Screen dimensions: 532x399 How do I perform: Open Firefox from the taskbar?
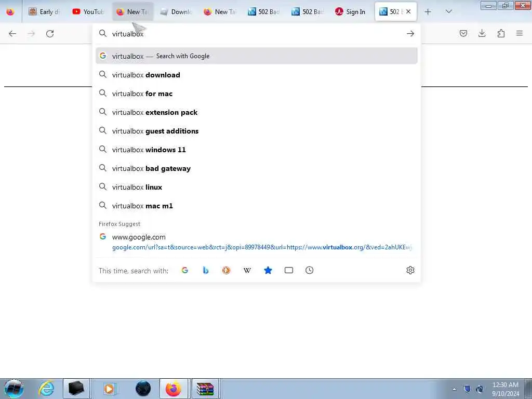tap(174, 389)
